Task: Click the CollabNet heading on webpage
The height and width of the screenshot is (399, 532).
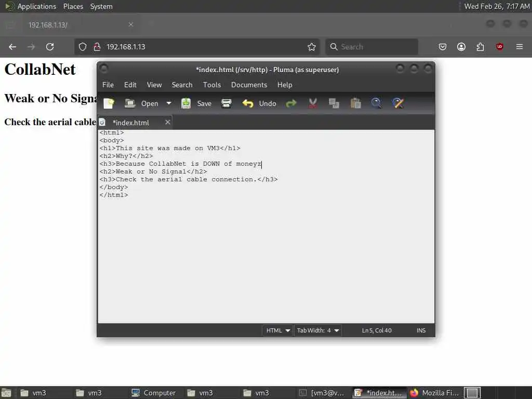Action: [x=40, y=69]
